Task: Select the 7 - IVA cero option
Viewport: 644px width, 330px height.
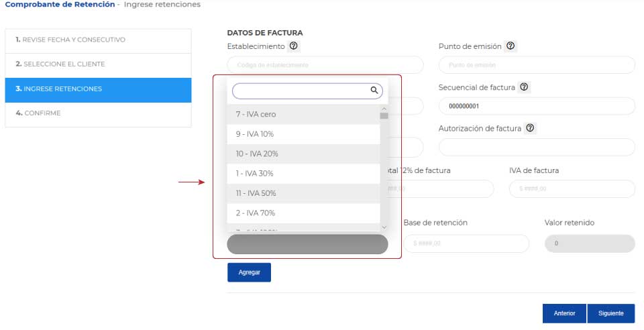Action: coord(303,114)
